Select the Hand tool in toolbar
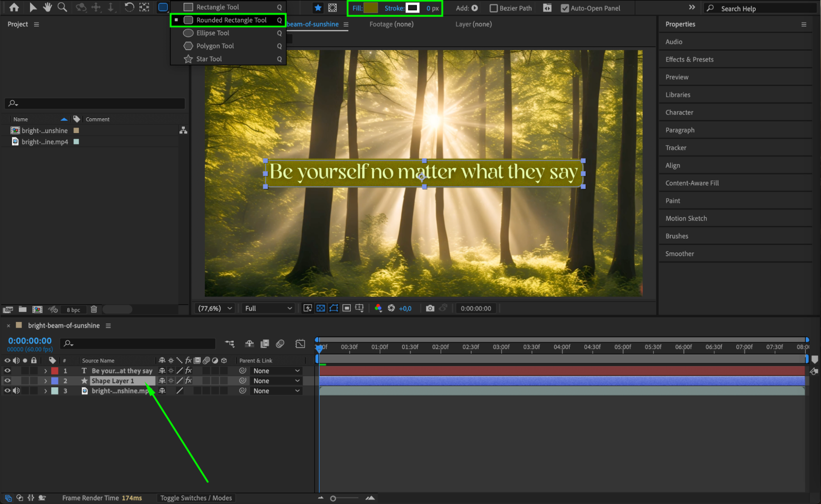821x504 pixels. tap(48, 7)
